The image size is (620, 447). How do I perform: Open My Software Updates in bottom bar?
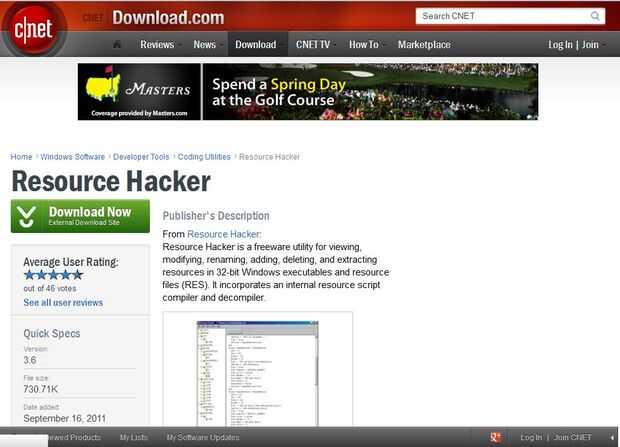point(203,437)
